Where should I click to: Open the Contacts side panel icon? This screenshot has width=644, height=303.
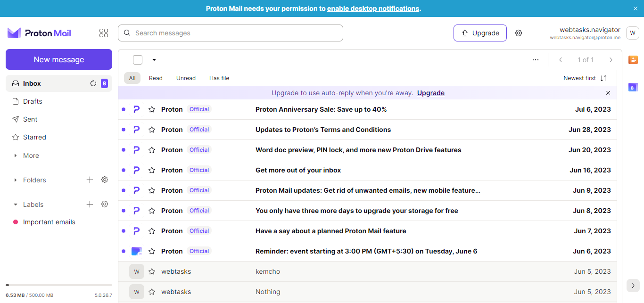coord(633,60)
